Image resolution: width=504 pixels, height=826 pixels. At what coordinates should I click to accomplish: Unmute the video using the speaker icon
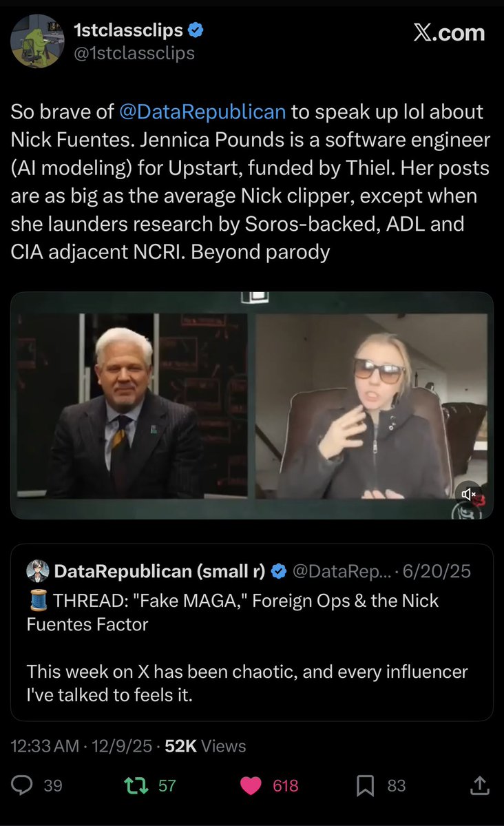coord(468,493)
